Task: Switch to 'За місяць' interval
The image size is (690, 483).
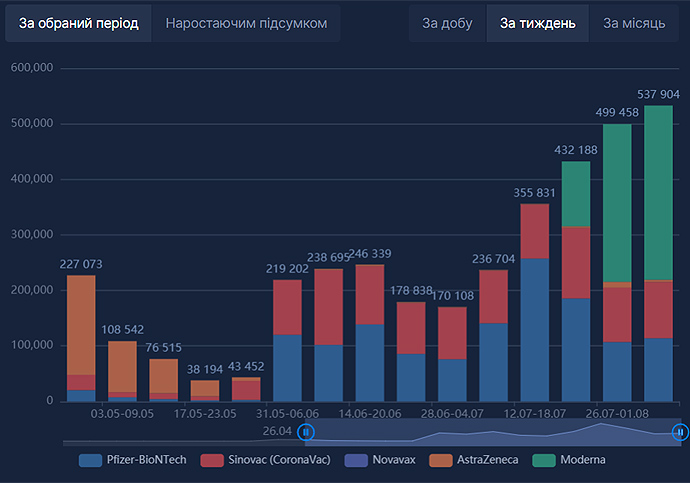Action: pos(634,23)
